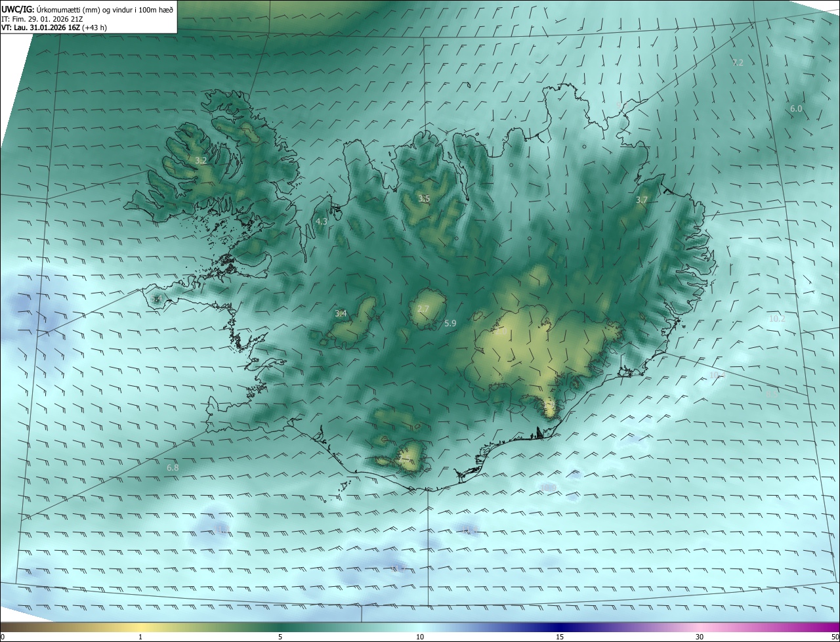Click the 1 tick on the color scale
Viewport: 840px width, 642px height.
point(140,637)
